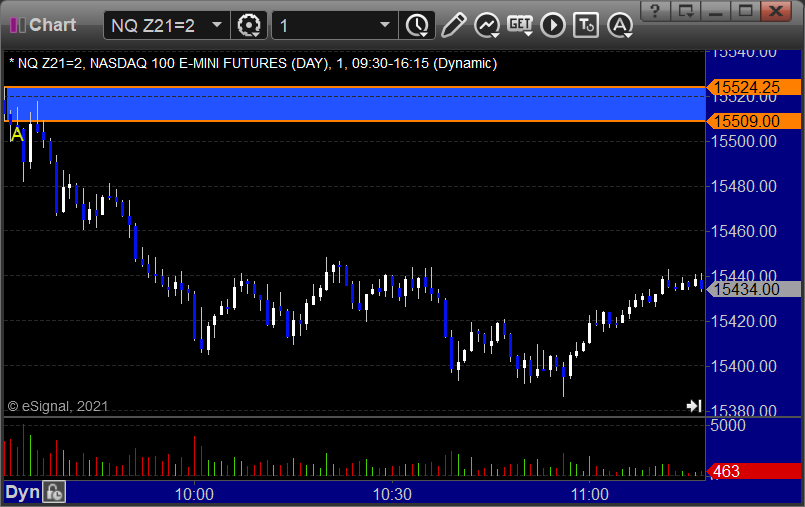
Task: Open the studies chart-line icon
Action: tap(487, 25)
